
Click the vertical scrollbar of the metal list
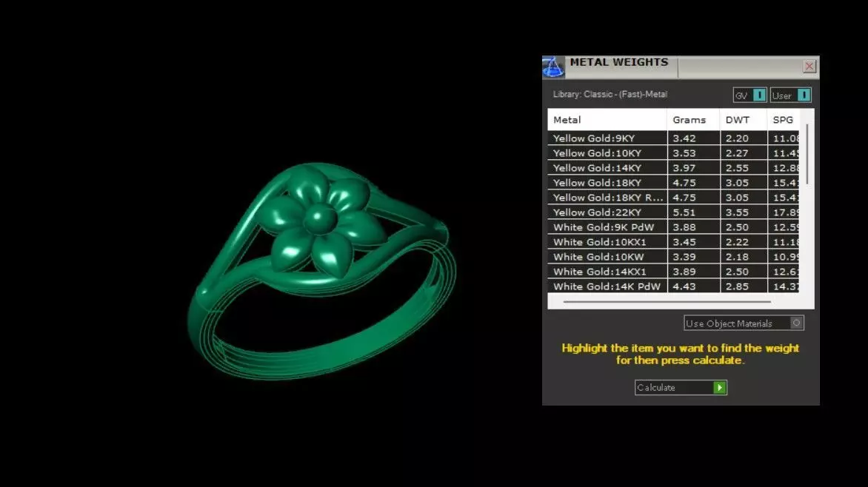click(x=807, y=155)
